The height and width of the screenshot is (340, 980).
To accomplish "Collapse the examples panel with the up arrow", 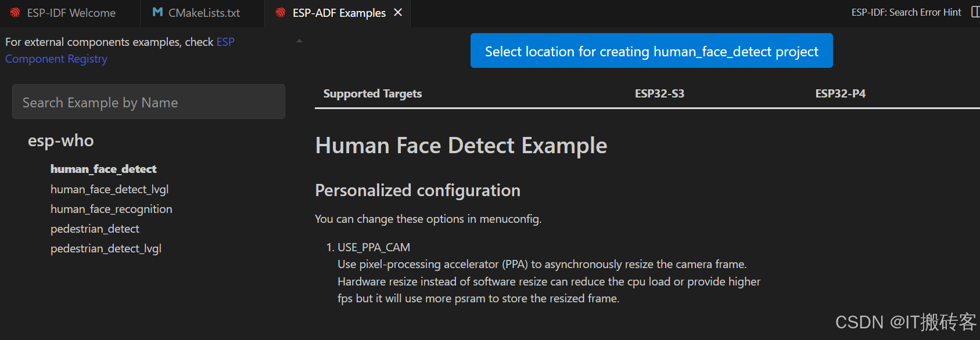I will coord(299,40).
